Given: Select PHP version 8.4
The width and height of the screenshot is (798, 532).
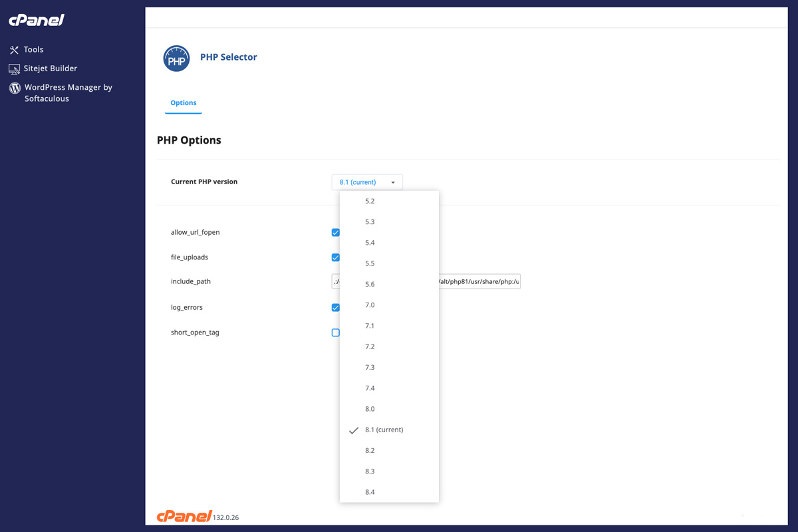Looking at the screenshot, I should tap(389, 492).
